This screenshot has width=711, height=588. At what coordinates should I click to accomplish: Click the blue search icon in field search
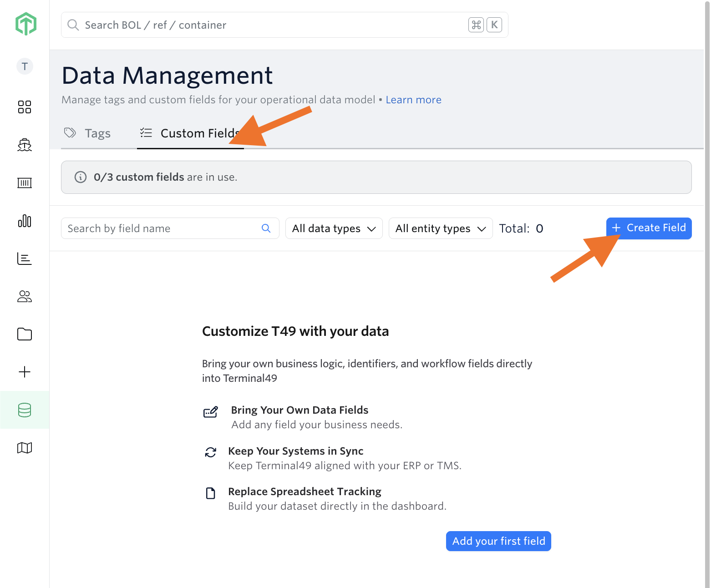tap(266, 228)
